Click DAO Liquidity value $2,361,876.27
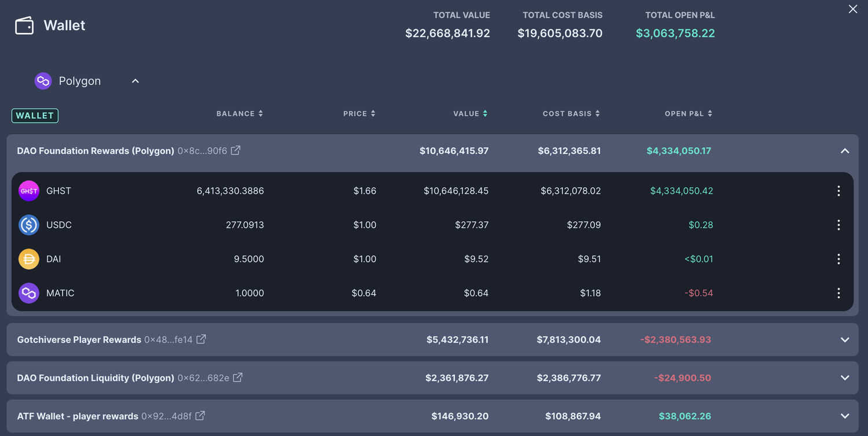Viewport: 868px width, 436px height. (x=457, y=378)
